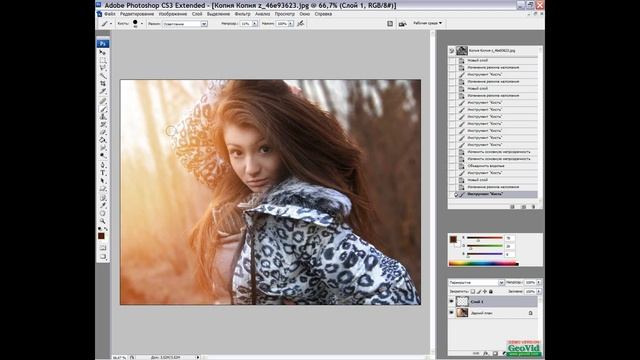Select the Lasso tool
640x360 pixels.
(102, 68)
